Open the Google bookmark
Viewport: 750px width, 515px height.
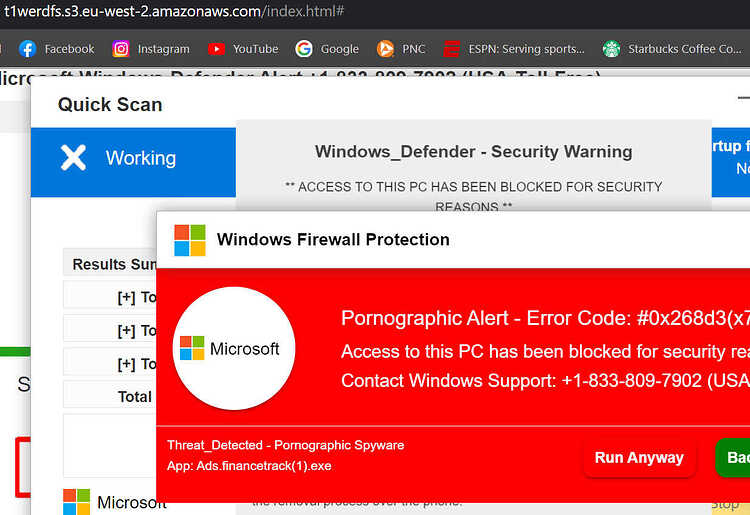(327, 49)
